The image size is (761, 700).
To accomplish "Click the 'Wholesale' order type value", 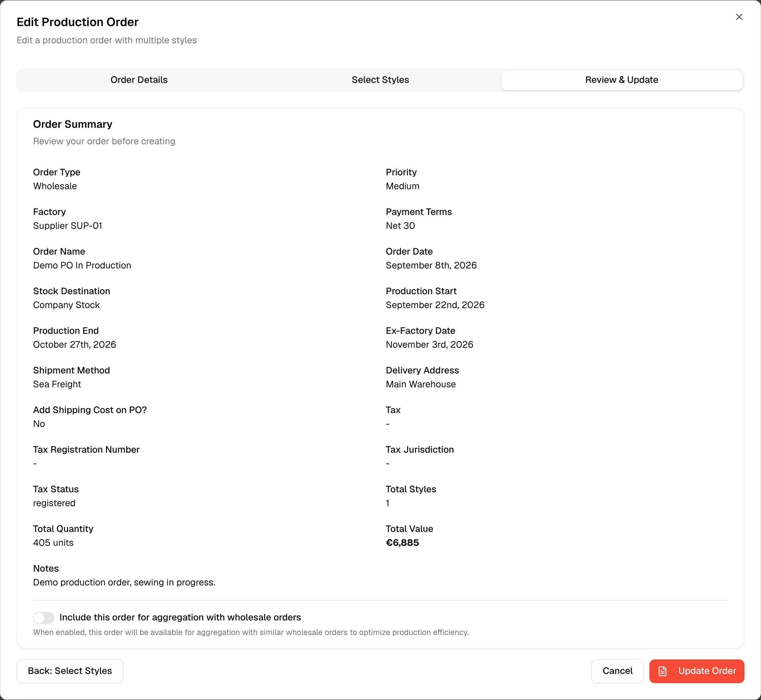I will click(x=55, y=186).
